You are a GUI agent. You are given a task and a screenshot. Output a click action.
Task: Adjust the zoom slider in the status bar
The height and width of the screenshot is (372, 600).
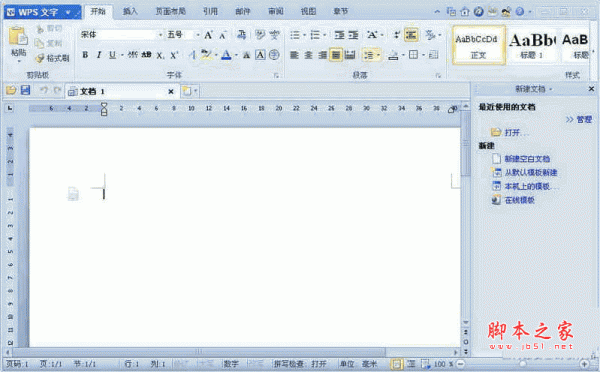(522, 364)
